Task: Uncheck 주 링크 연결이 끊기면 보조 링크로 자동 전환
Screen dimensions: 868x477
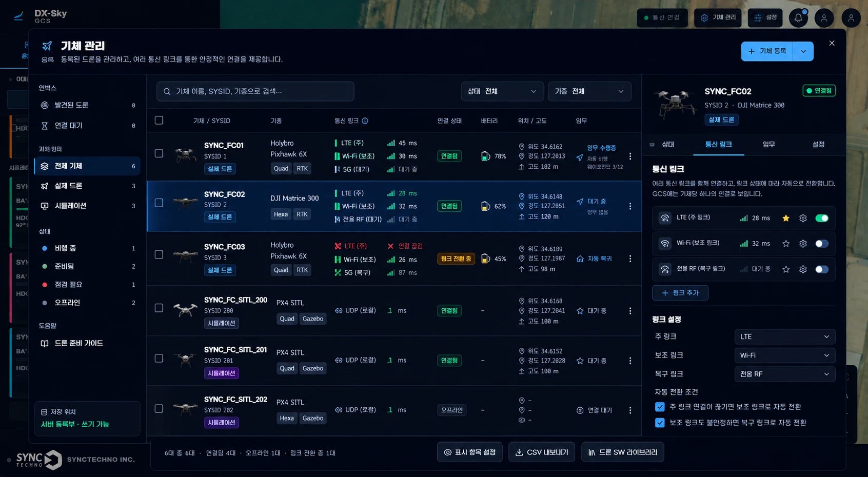Action: click(660, 407)
